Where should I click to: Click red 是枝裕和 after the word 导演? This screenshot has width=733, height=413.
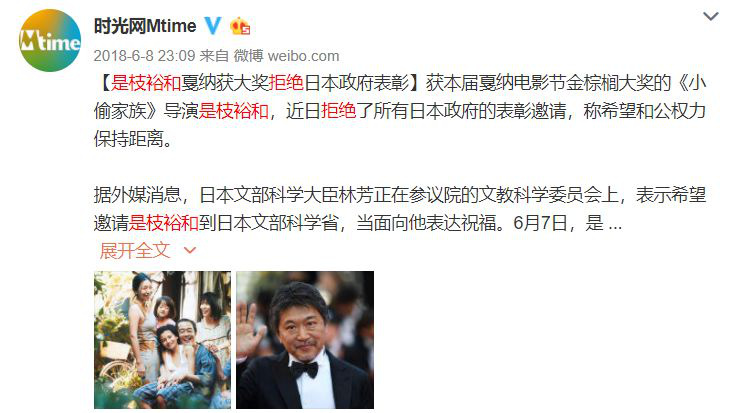click(234, 111)
